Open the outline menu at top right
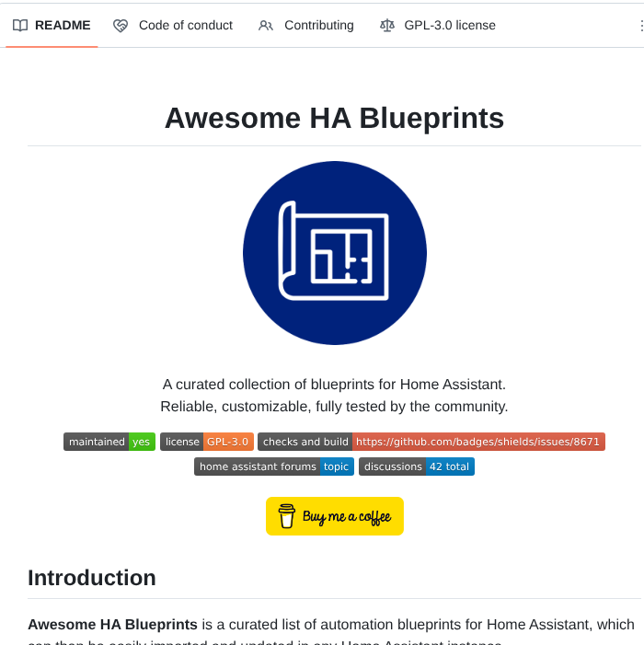644x645 pixels. pos(640,26)
